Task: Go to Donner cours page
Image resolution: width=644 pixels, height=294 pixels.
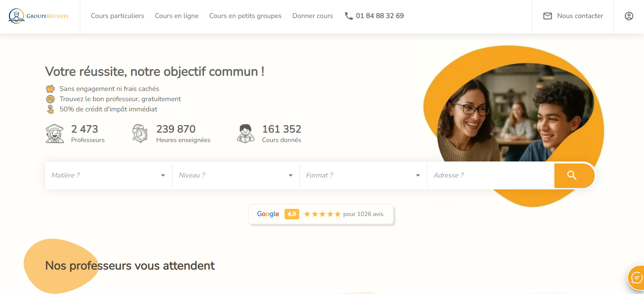Action: coord(313,16)
